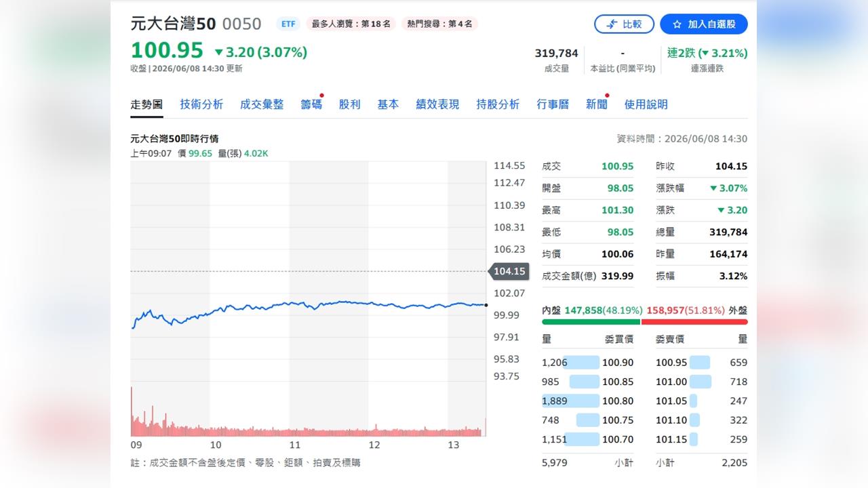Click the ask subtotal 2,205
This screenshot has width=868, height=488.
(x=735, y=463)
